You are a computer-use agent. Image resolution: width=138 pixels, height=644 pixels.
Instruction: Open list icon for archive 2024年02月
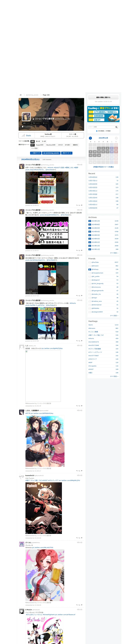pyautogui.click(x=90, y=239)
